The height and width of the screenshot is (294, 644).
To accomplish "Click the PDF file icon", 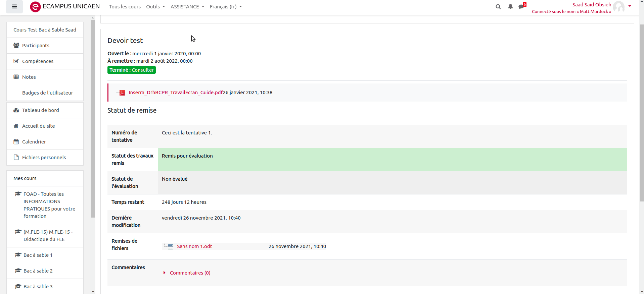I will pos(122,93).
